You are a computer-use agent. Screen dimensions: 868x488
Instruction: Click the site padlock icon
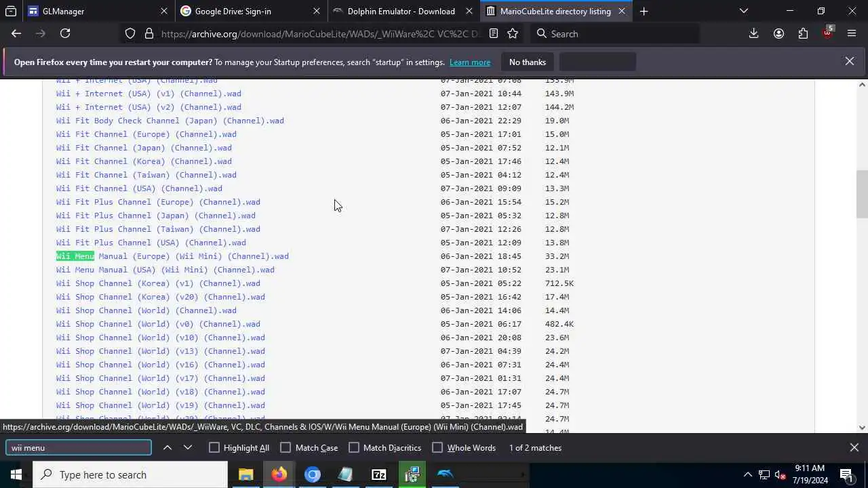pyautogui.click(x=149, y=33)
